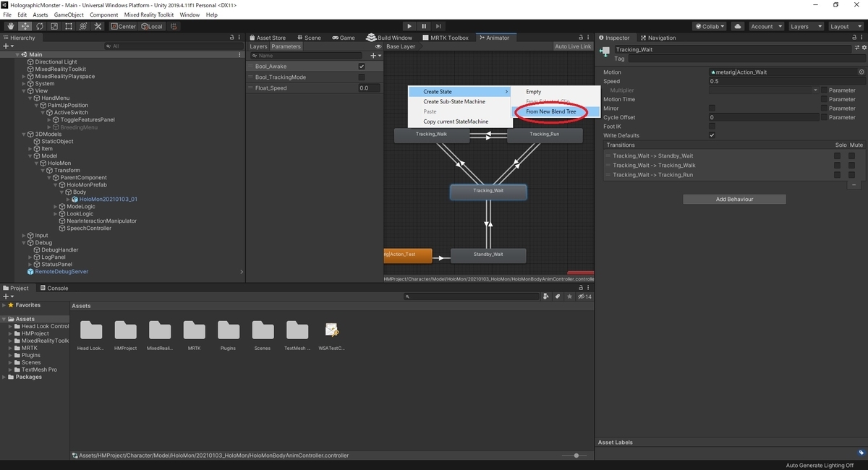Solo the Tracking_Wait to Standby_Wait transition
The height and width of the screenshot is (470, 868).
coord(838,155)
